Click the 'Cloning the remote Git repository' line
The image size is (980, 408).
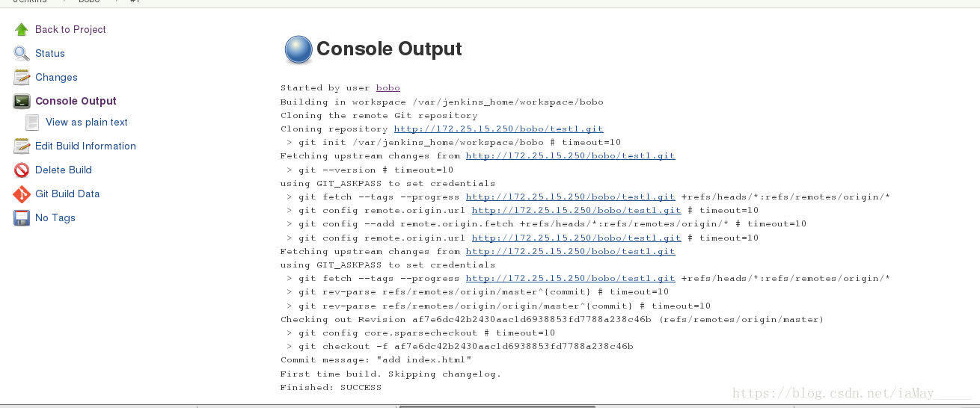(x=379, y=116)
